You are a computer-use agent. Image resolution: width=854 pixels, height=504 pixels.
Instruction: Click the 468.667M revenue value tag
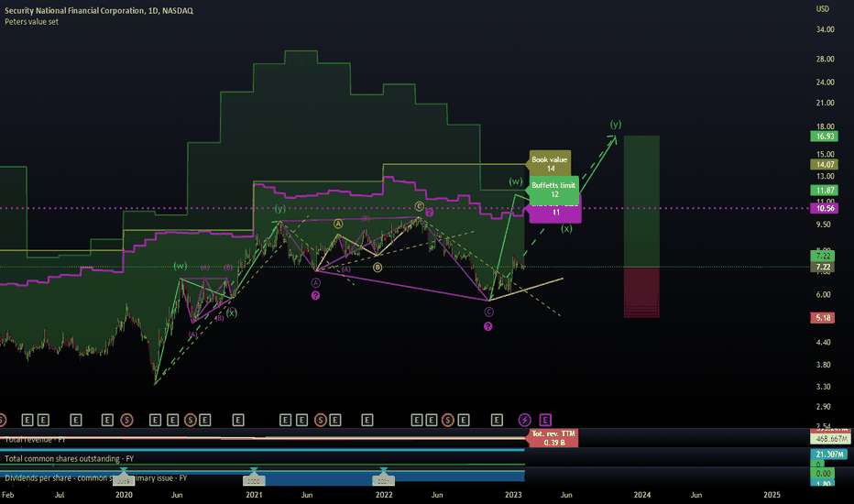point(830,438)
